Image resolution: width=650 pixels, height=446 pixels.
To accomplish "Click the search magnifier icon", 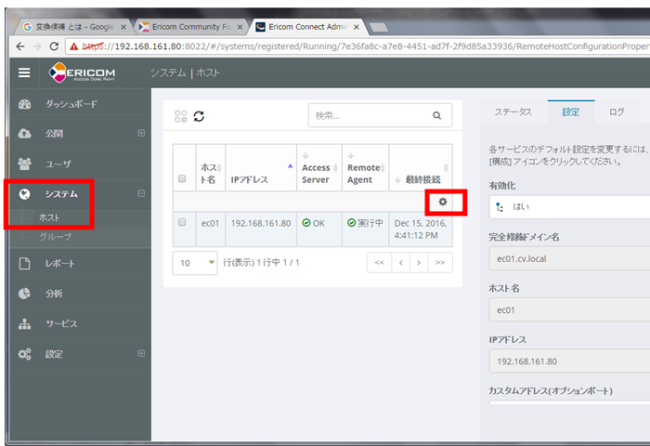I will click(436, 116).
